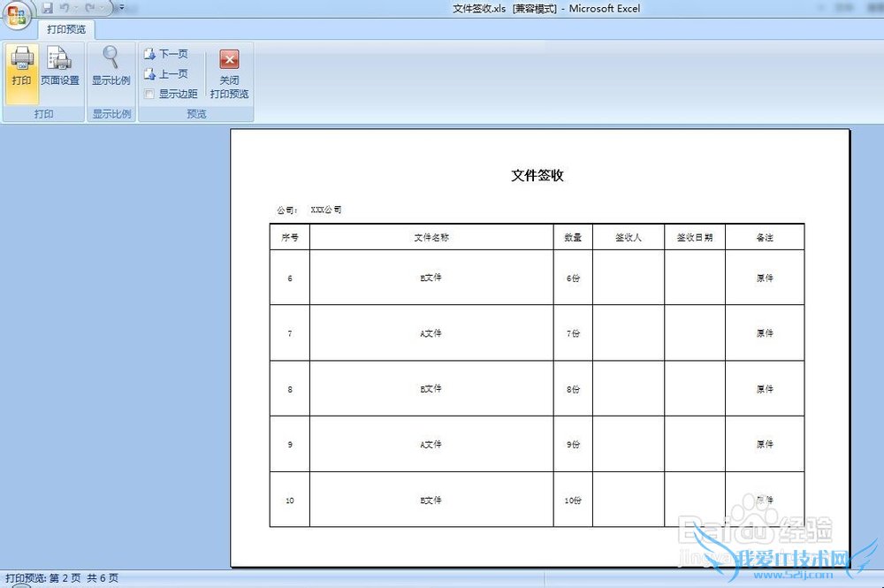Click the 签收日期 header cell
Viewport: 884px width, 588px height.
click(x=695, y=237)
